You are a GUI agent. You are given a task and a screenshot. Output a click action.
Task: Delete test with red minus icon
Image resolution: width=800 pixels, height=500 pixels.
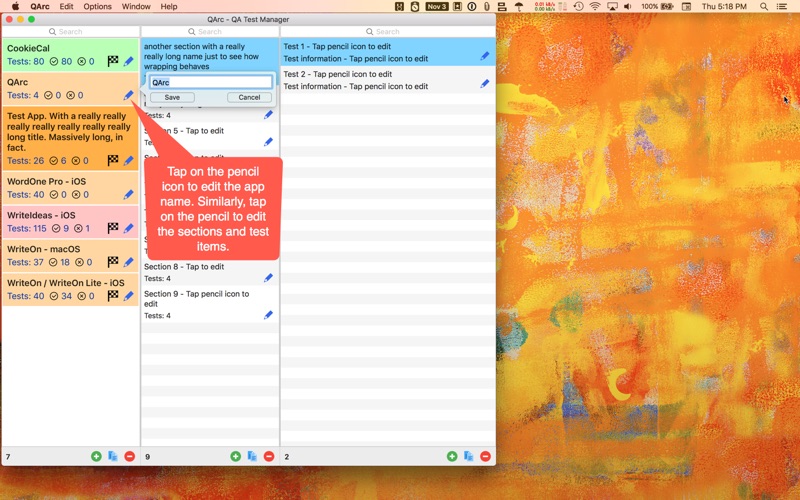[485, 456]
